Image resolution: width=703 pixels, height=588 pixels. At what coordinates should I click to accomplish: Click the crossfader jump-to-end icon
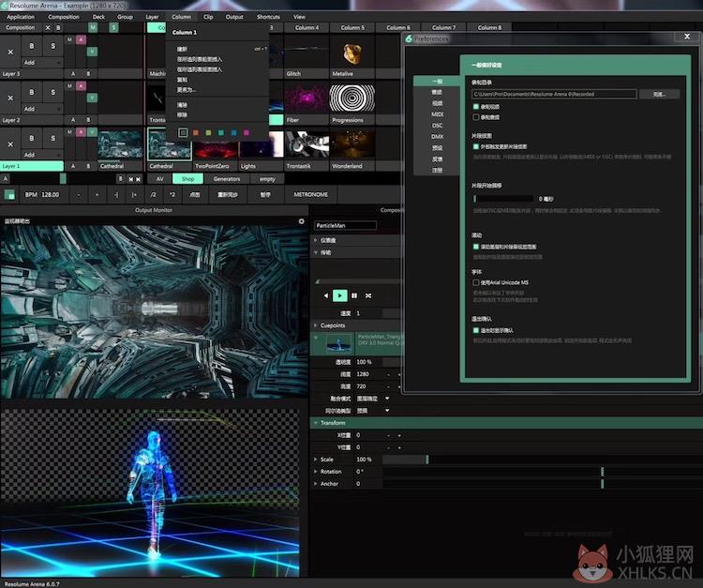[138, 179]
